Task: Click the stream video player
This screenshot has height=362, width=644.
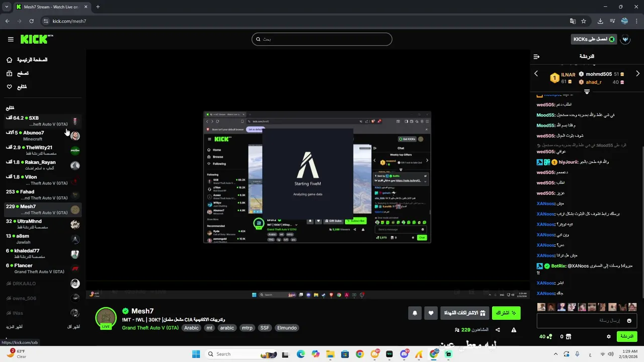Action: pyautogui.click(x=307, y=174)
